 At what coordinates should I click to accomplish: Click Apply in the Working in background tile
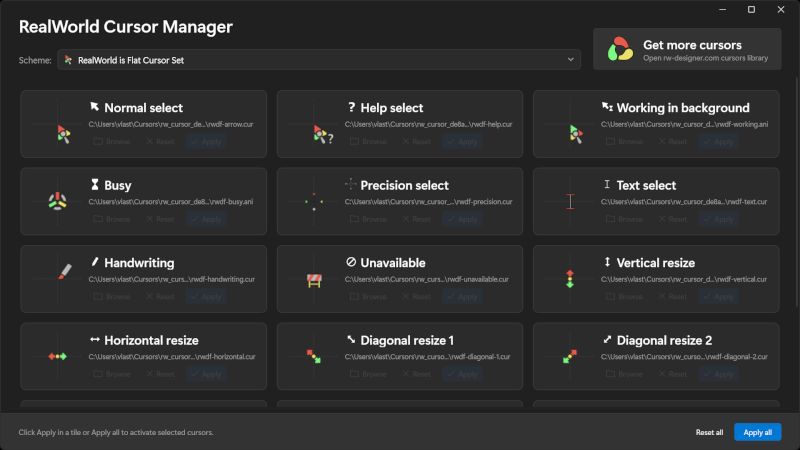pos(718,141)
